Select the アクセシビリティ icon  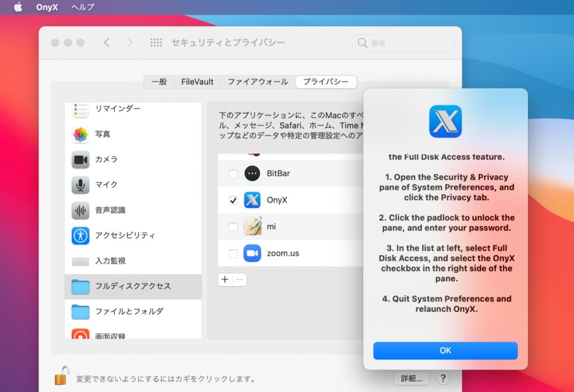pos(80,236)
